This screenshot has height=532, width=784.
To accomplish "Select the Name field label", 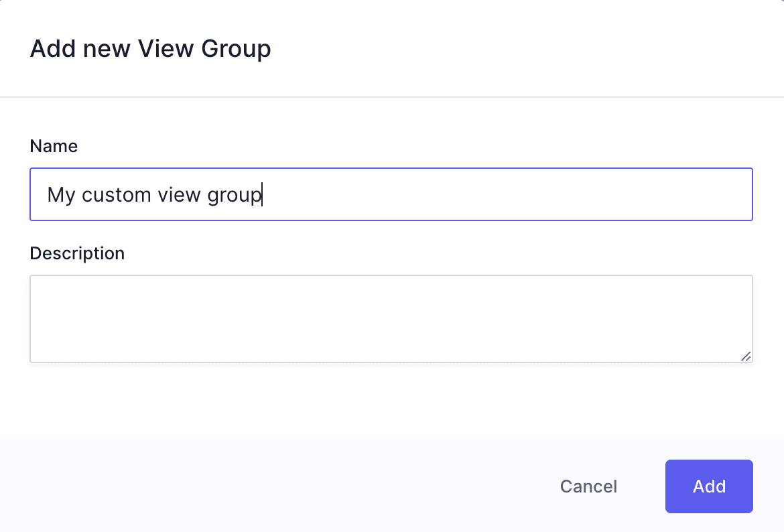I will [x=54, y=146].
